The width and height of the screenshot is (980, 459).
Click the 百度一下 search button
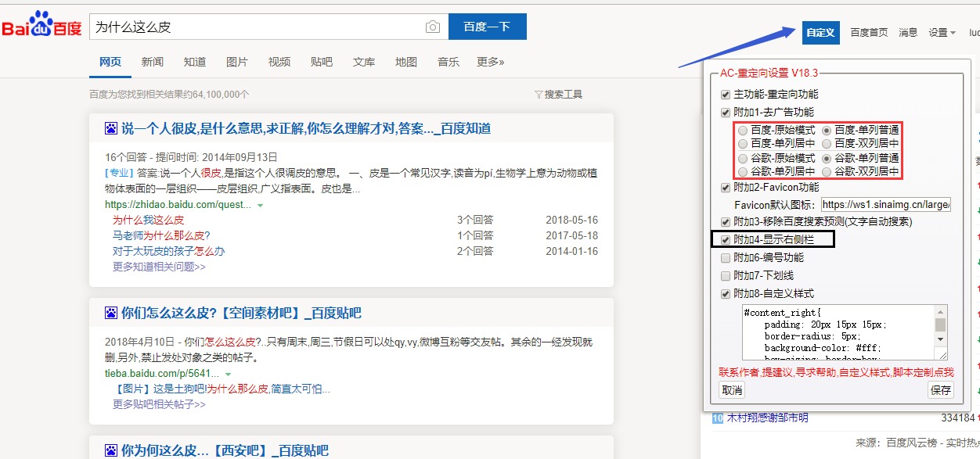pyautogui.click(x=488, y=27)
